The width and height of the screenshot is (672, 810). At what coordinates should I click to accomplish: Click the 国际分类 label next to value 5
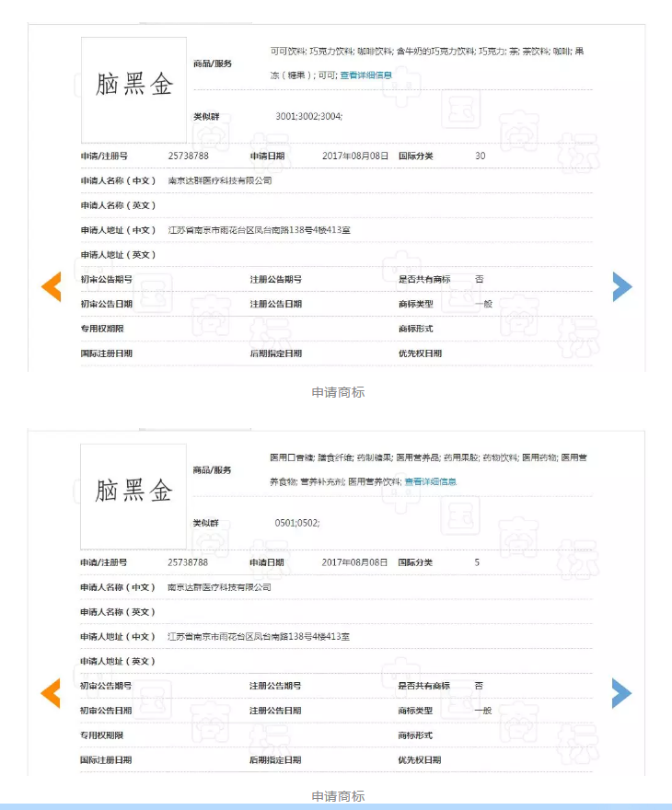[x=415, y=562]
